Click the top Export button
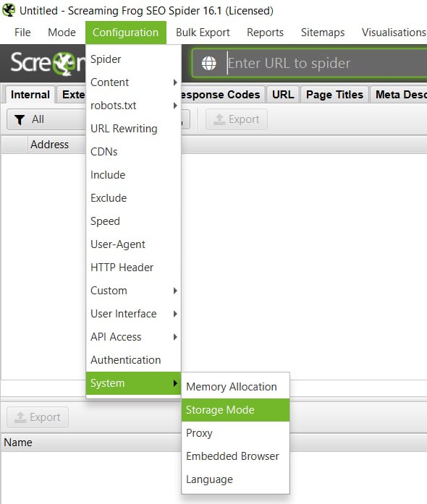Image resolution: width=427 pixels, height=504 pixels. 237,119
